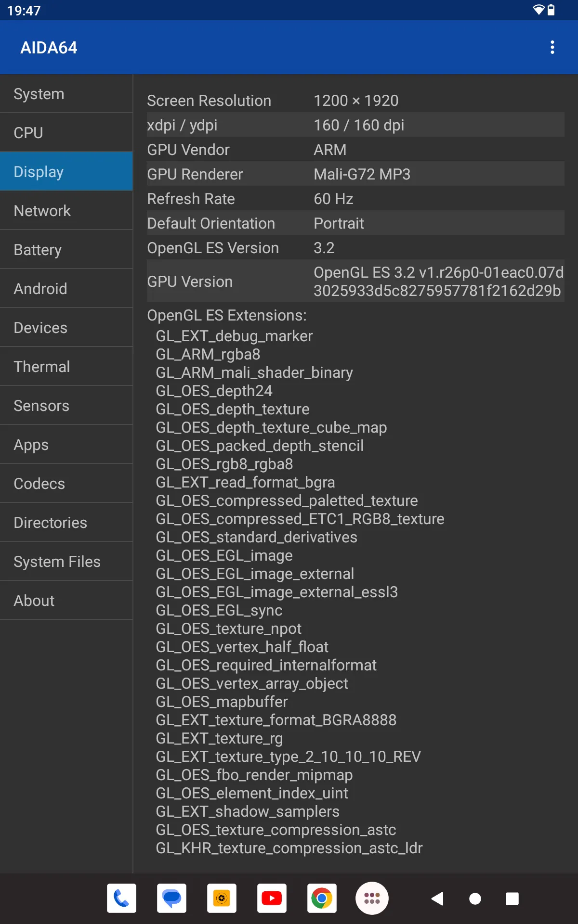Select the Display section

[x=66, y=172]
